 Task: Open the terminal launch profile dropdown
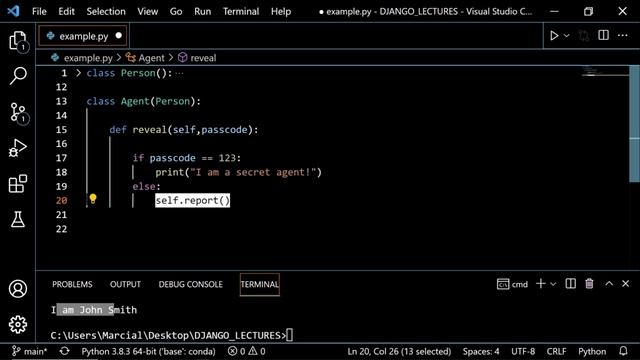tap(553, 284)
